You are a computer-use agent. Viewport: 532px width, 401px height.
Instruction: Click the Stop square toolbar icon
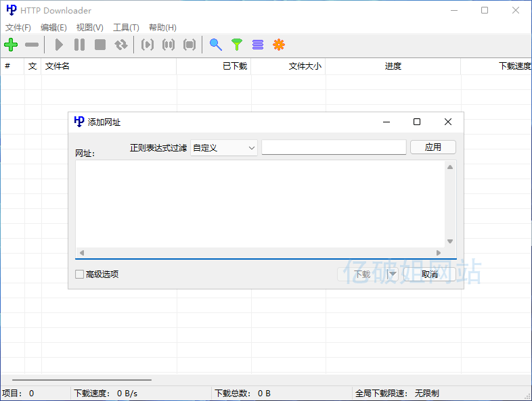click(x=100, y=45)
